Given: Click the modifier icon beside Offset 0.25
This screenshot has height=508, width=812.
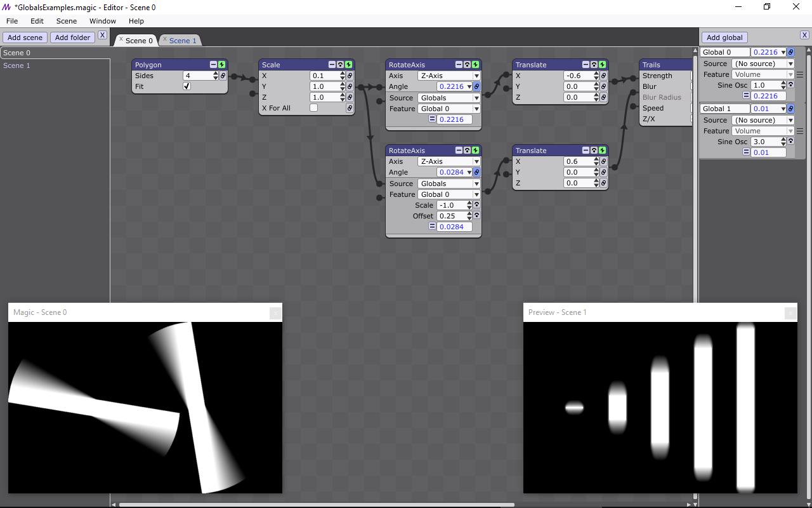Looking at the screenshot, I should (476, 216).
